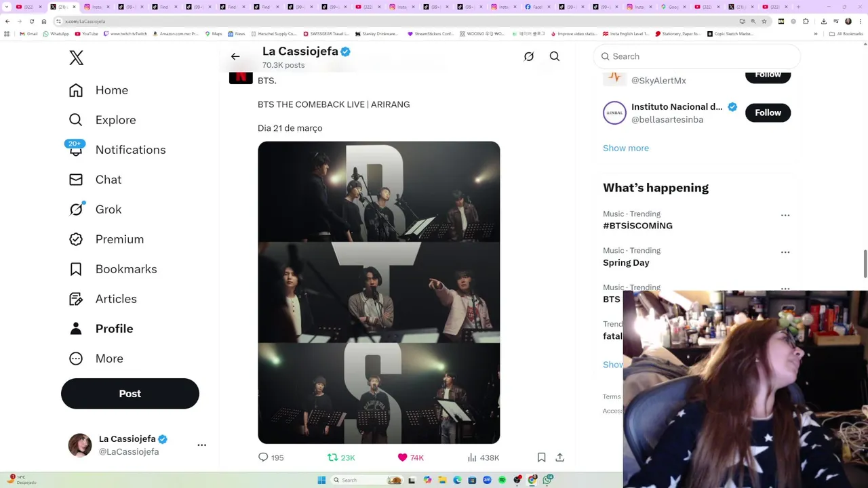
Task: Bookmark the BTS post
Action: [541, 457]
